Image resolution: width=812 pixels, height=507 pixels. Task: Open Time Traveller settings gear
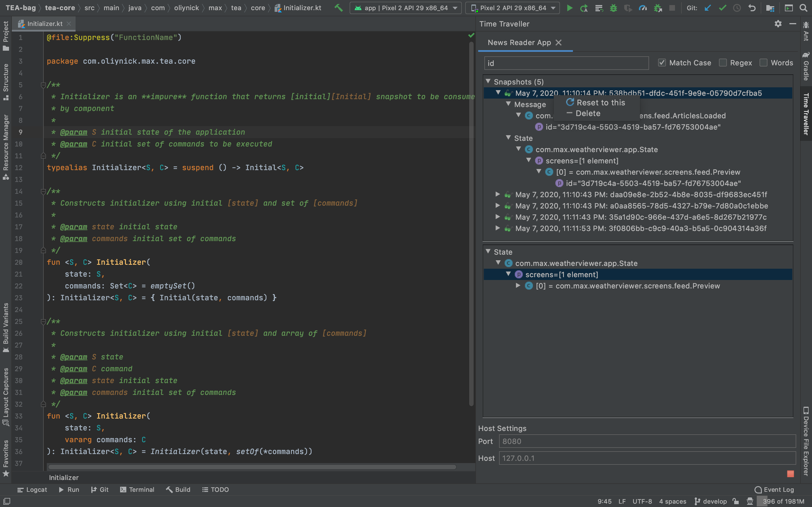pyautogui.click(x=778, y=24)
